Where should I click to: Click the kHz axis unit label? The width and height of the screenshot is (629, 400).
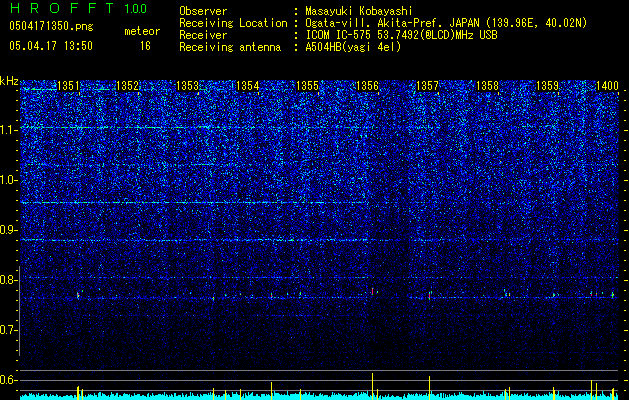9,81
